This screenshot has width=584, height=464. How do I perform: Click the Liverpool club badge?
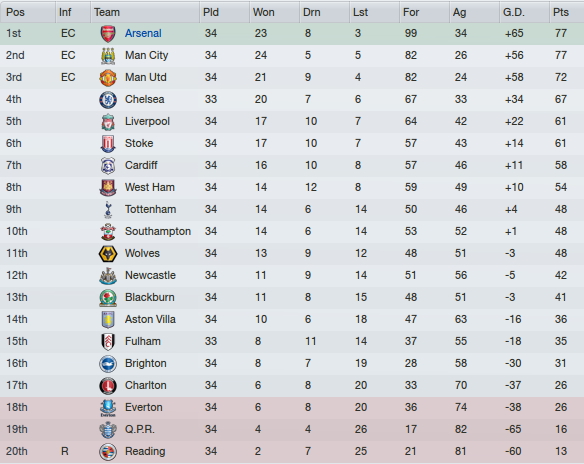click(x=108, y=121)
